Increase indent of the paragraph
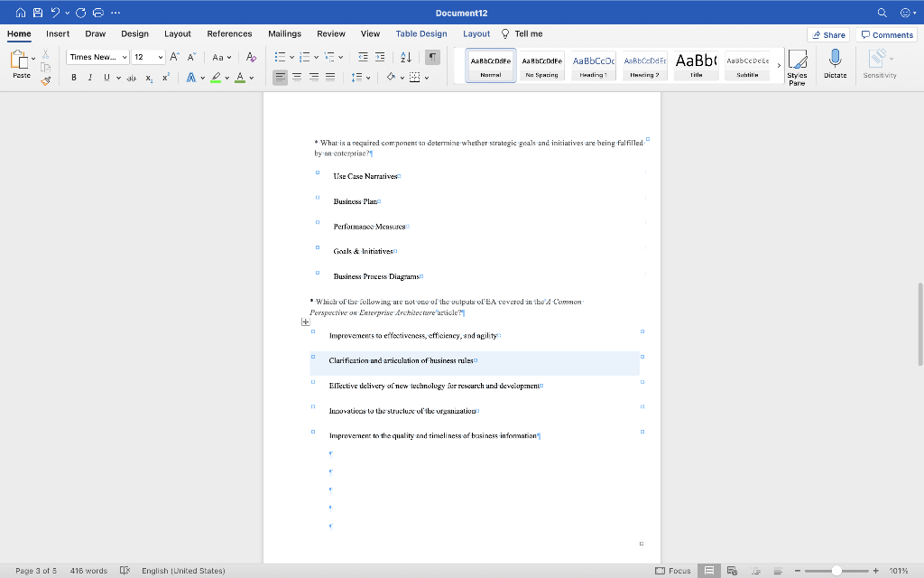Viewport: 924px width, 578px height. point(380,57)
